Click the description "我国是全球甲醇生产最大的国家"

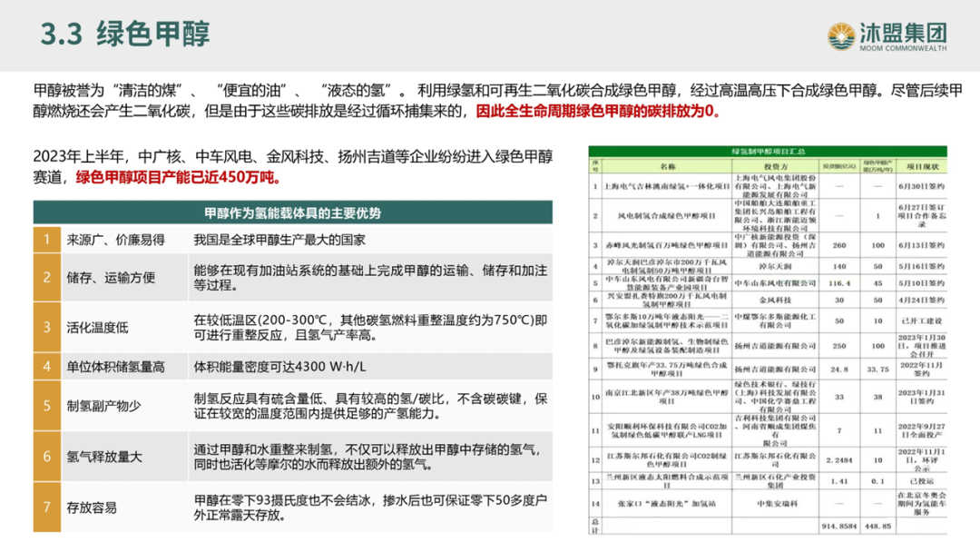click(x=279, y=240)
